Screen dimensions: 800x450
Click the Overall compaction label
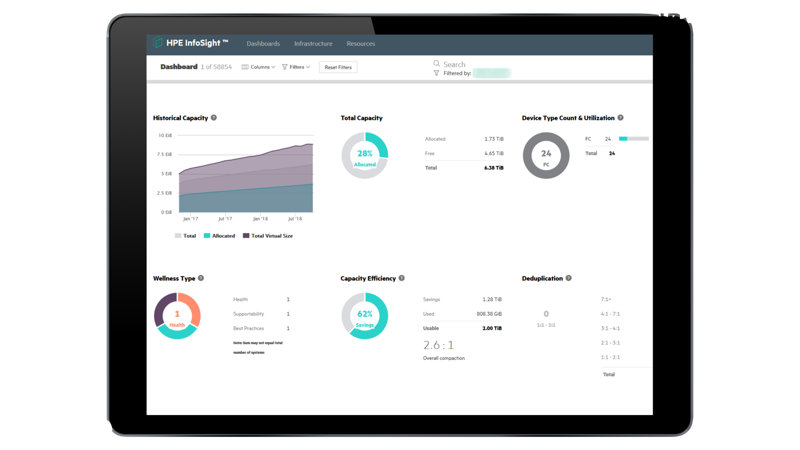point(444,358)
